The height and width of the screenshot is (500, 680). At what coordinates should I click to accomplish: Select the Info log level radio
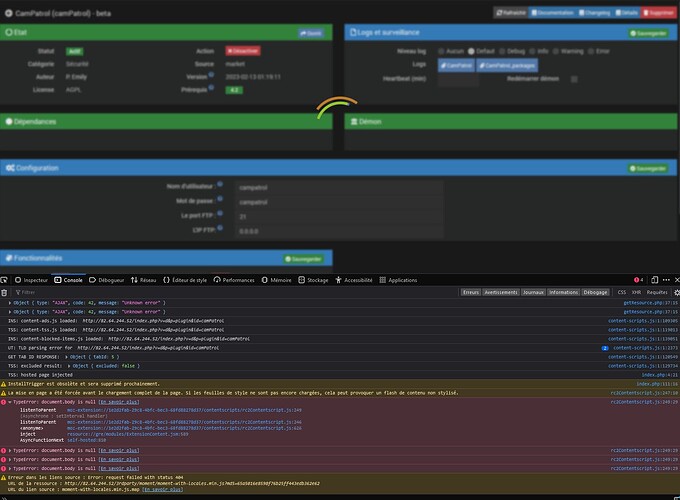tap(532, 51)
